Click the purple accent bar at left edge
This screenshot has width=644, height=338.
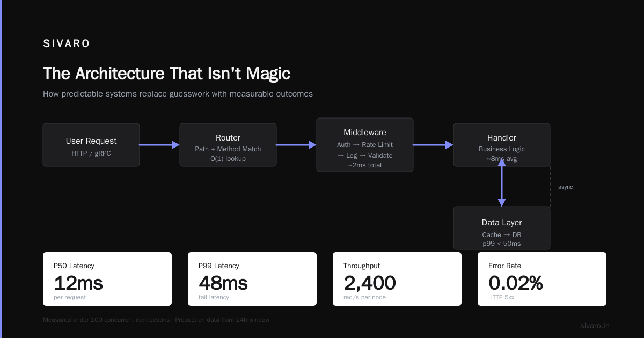[x=1, y=169]
